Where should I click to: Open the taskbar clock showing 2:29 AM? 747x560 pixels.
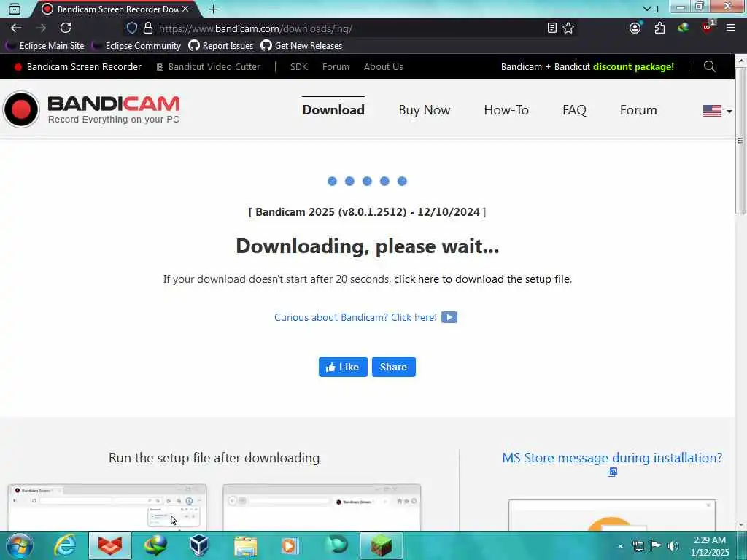click(x=710, y=546)
